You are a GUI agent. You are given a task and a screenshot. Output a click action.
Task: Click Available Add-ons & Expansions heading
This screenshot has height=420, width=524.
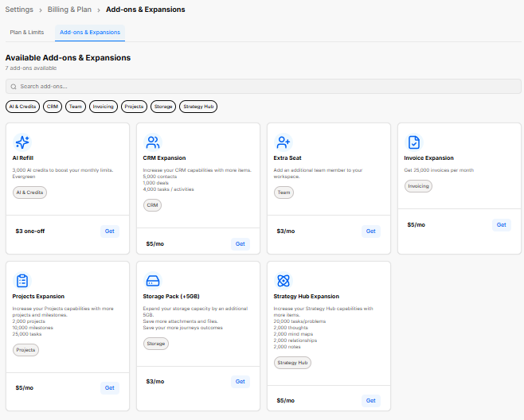pos(68,58)
